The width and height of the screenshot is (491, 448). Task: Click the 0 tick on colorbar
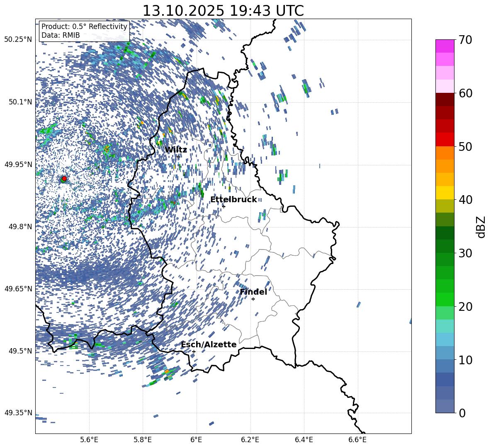click(462, 413)
